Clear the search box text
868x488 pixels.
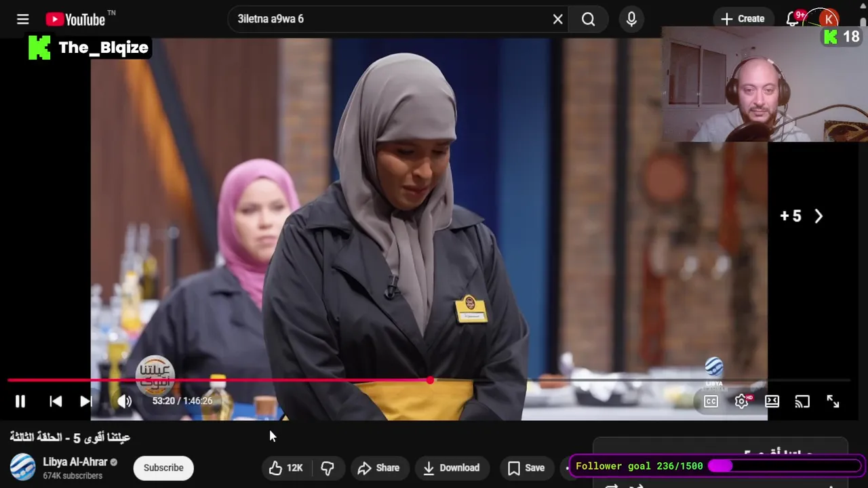tap(557, 19)
